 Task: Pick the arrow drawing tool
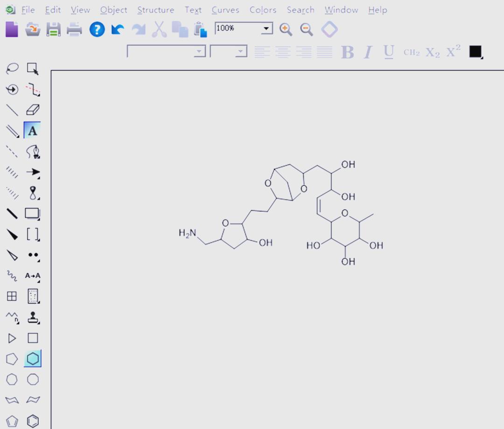33,172
